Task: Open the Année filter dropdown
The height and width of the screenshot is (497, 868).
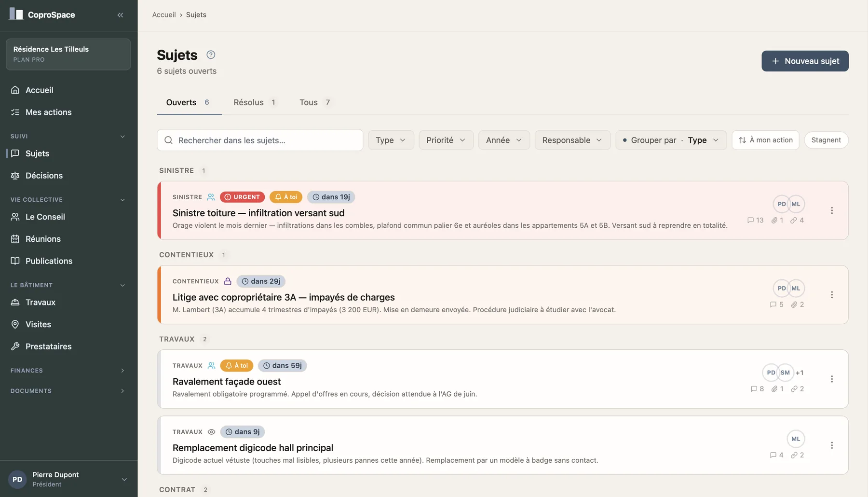Action: click(504, 140)
